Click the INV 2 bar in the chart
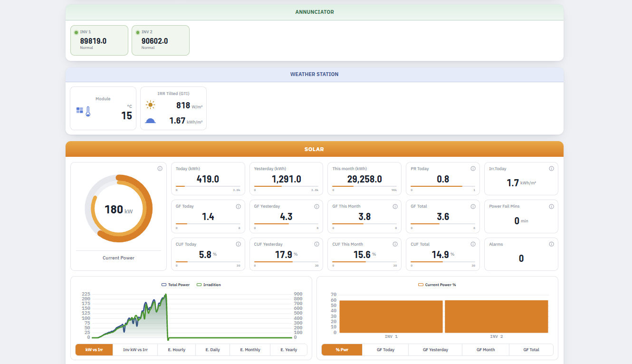Viewport: 632px width, 364px height. 497,316
